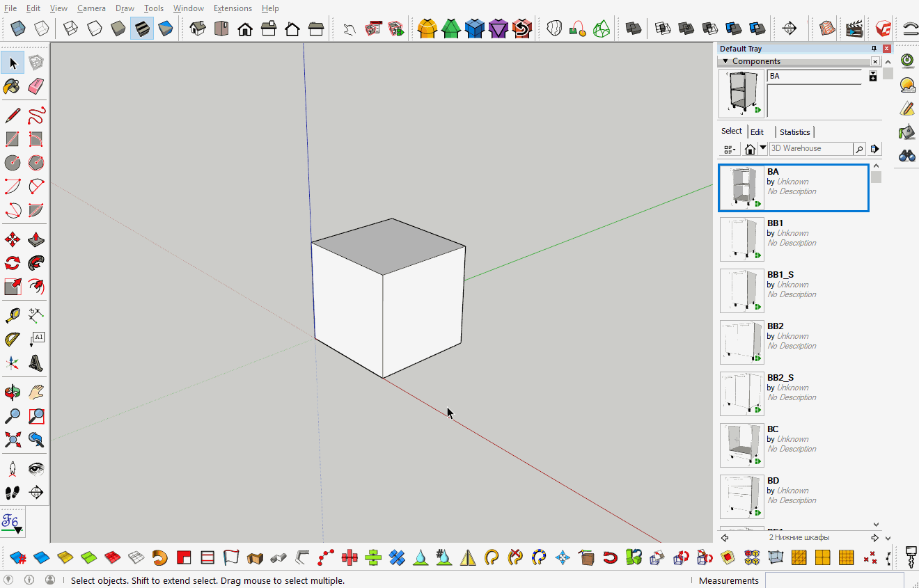Open the view options dropdown in Components

[x=729, y=148]
